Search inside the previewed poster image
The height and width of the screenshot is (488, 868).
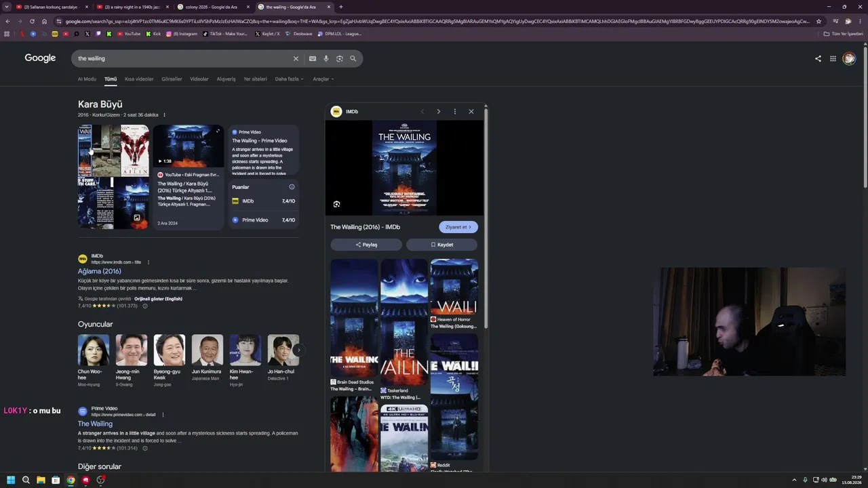click(x=336, y=204)
